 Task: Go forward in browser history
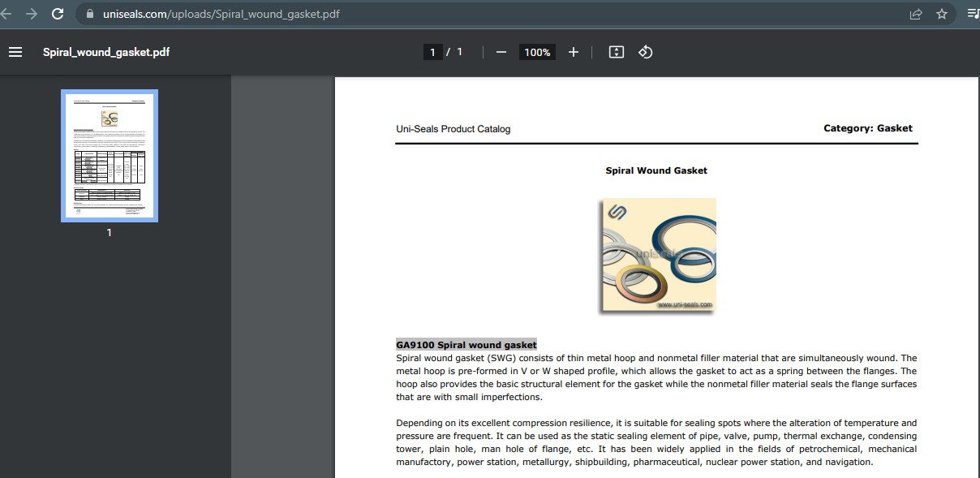tap(32, 14)
